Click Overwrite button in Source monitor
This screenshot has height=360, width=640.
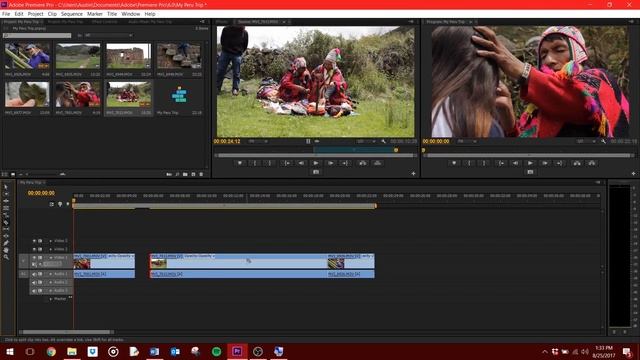click(378, 163)
